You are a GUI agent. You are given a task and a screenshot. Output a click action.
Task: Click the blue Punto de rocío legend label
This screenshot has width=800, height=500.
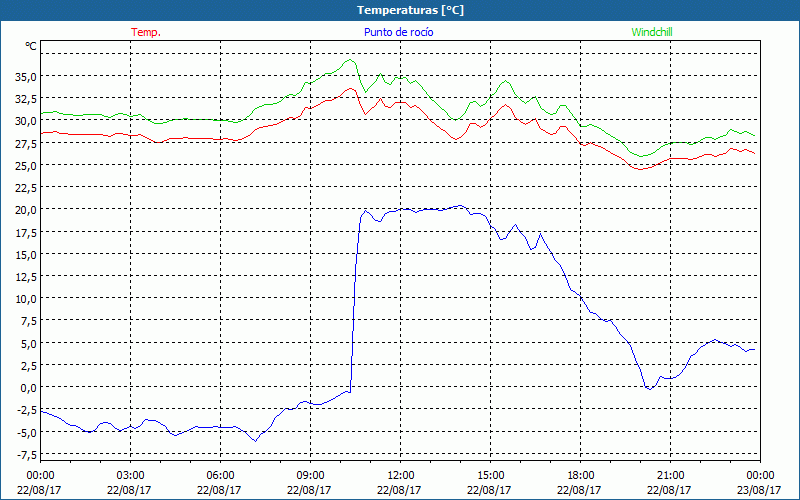click(398, 32)
